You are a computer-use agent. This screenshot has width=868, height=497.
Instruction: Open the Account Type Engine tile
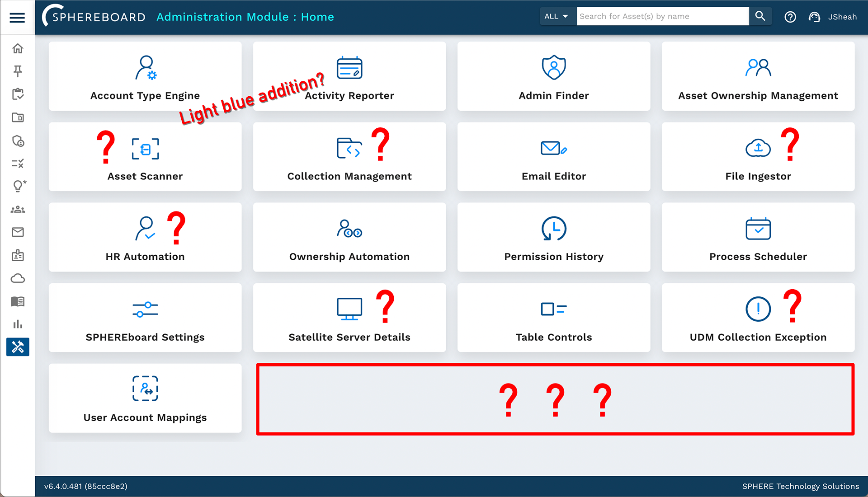[145, 77]
